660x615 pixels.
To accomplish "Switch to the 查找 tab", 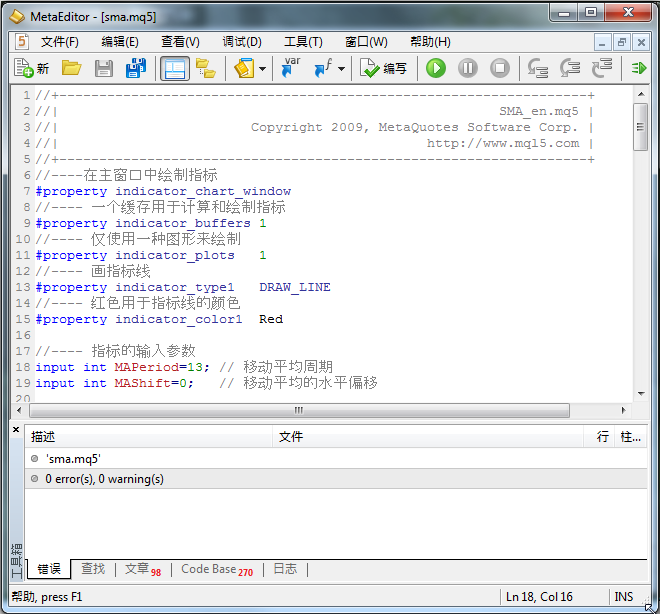I will (93, 569).
